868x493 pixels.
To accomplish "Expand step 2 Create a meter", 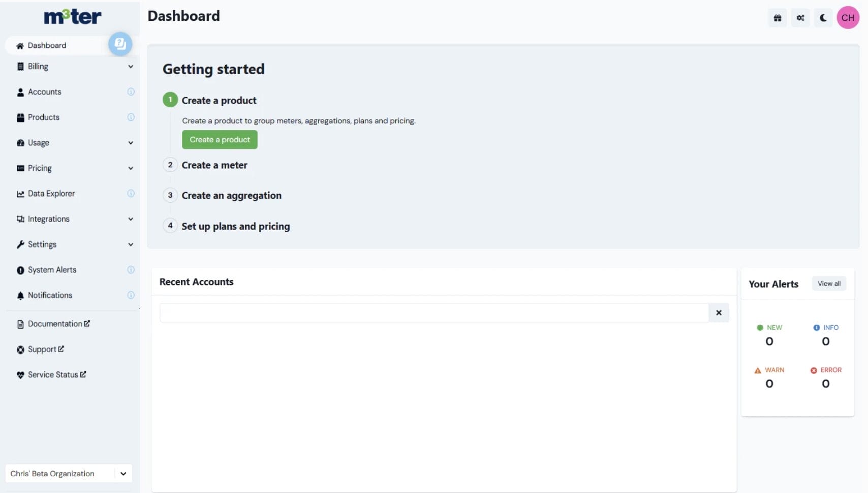I will 214,165.
